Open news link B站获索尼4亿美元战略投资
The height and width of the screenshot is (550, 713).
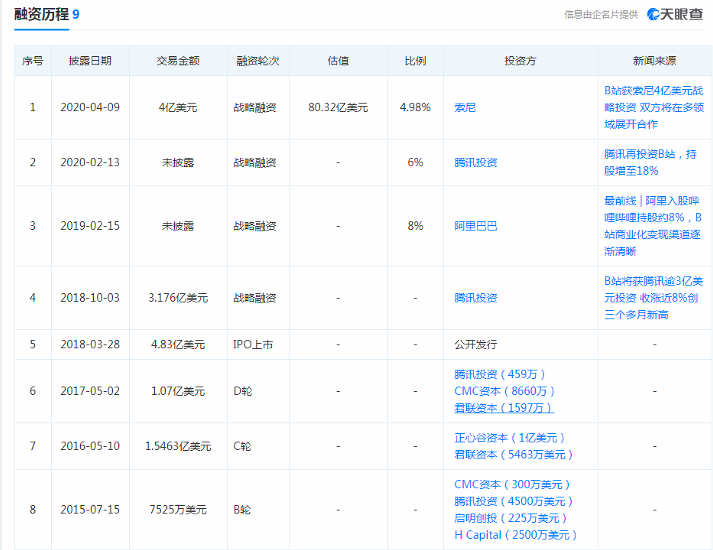click(654, 108)
